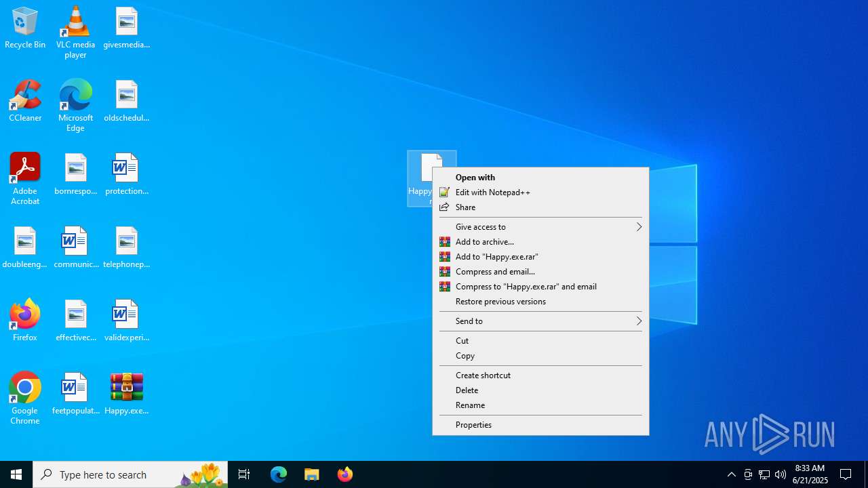This screenshot has height=488, width=868.
Task: Click the volume speaker tray icon
Action: click(781, 474)
